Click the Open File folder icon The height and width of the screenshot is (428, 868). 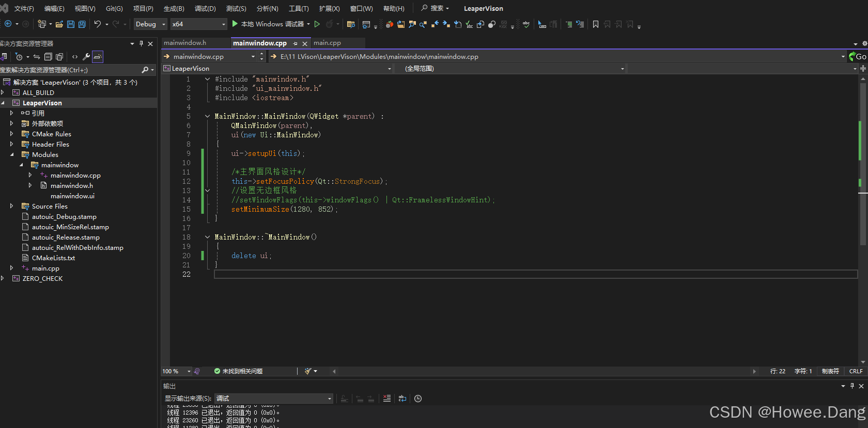pos(59,24)
